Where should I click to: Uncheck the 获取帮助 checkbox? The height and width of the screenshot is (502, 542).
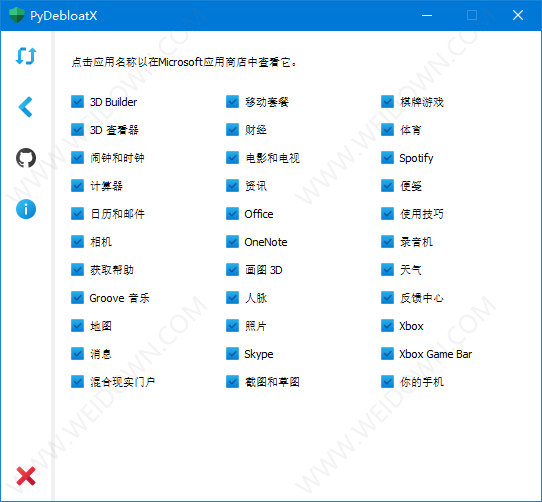[77, 270]
